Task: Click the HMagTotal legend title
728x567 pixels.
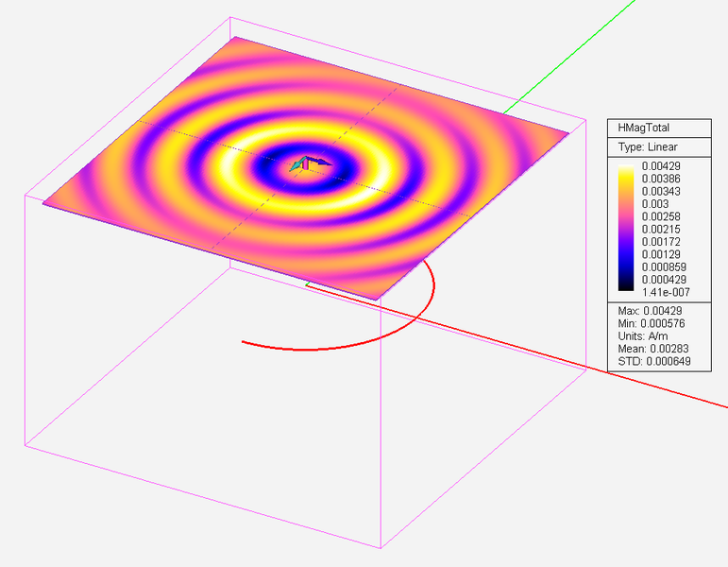Action: pos(644,129)
